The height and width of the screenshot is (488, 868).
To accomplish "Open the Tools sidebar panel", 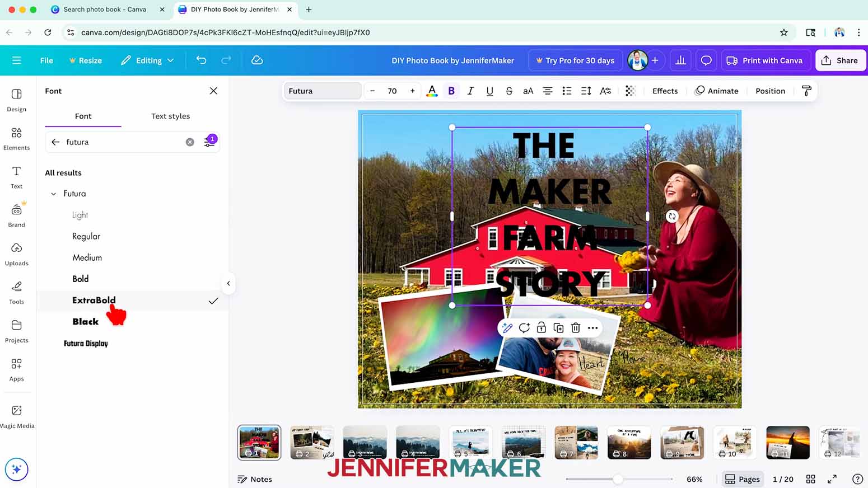I will (x=17, y=293).
